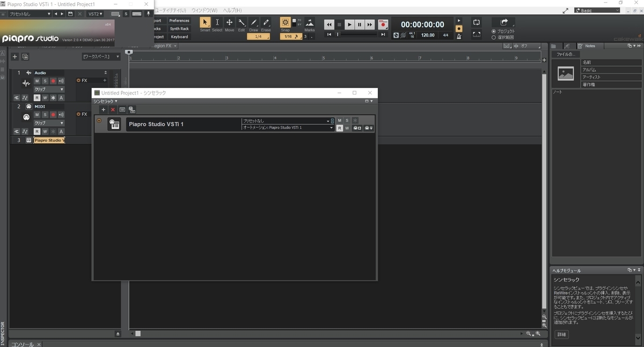The width and height of the screenshot is (644, 347).
Task: Open the Marks module icon
Action: 310,23
